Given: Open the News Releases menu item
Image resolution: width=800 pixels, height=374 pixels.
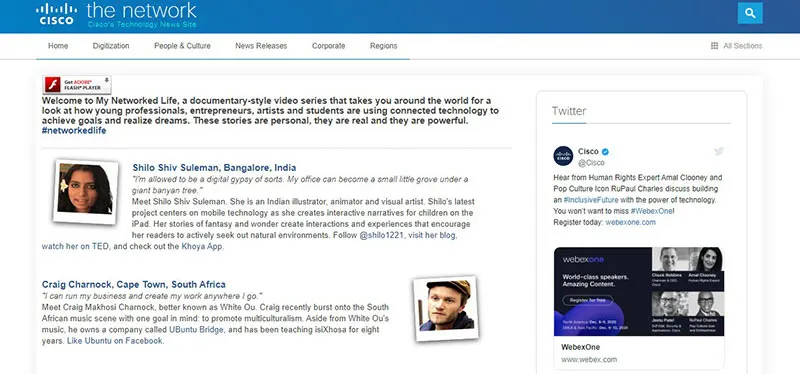Looking at the screenshot, I should pyautogui.click(x=261, y=46).
